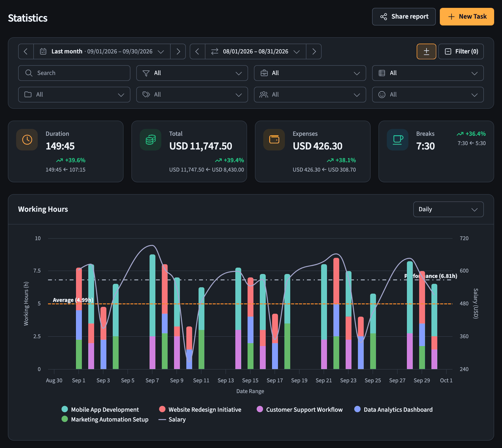This screenshot has width=502, height=448.
Task: Click the USD 11,747.50 total value
Action: pos(201,146)
